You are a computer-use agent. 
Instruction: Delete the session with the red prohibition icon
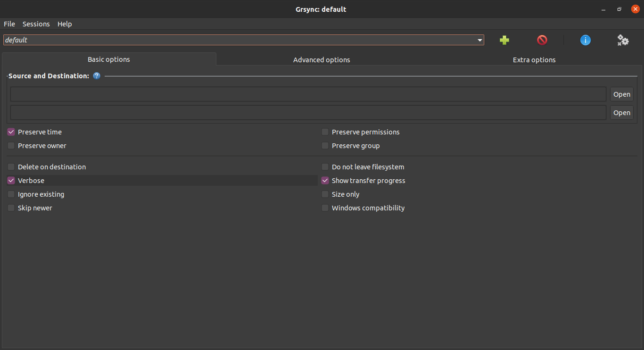[542, 40]
